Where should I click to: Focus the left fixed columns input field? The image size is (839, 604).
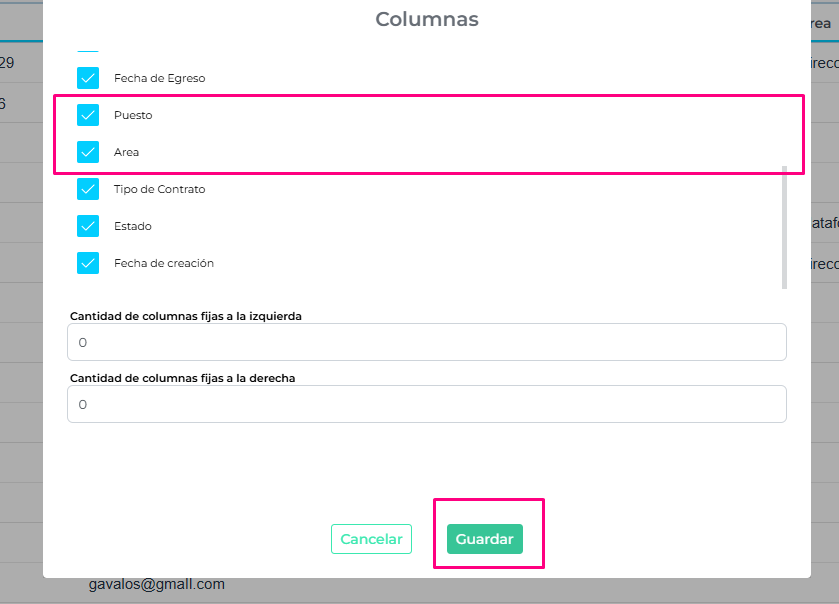click(427, 342)
